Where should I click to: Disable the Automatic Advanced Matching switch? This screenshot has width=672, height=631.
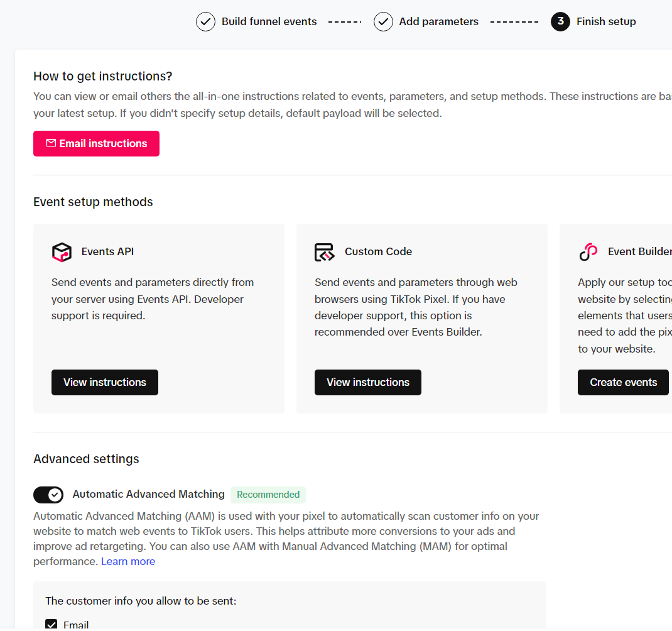[x=48, y=495]
